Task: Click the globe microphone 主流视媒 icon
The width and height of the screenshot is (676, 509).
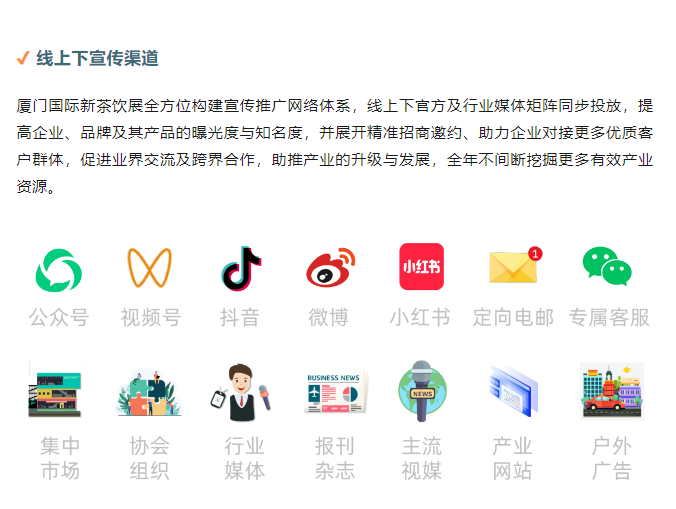Action: coord(422,391)
